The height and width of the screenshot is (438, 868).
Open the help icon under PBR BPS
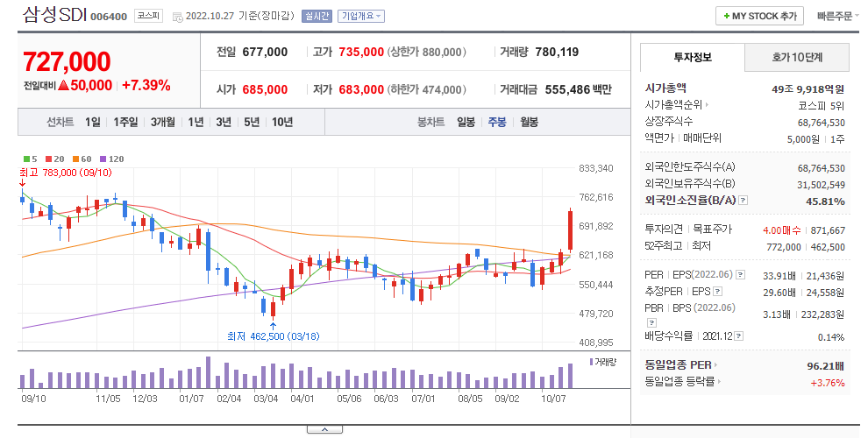pos(651,322)
